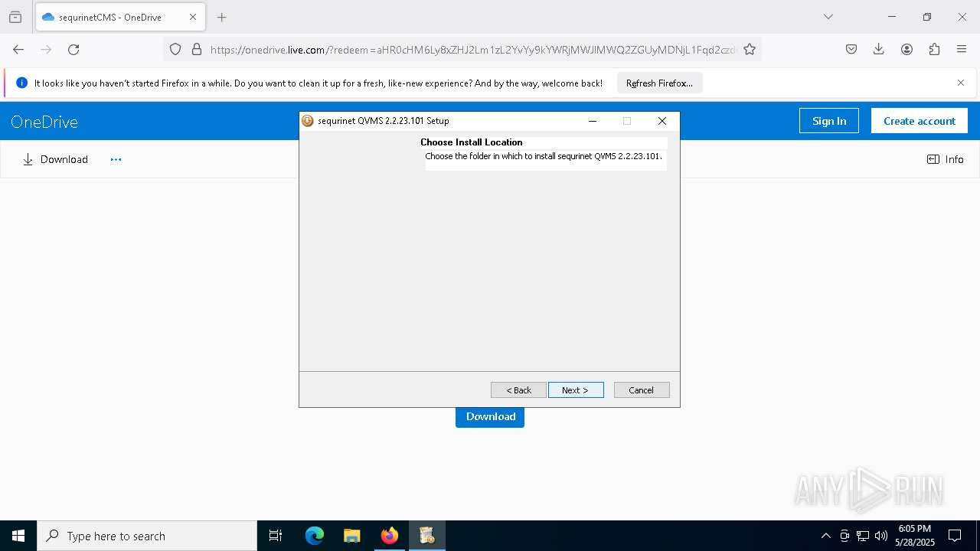This screenshot has width=980, height=551.
Task: List all tabs dropdown arrow
Action: [x=828, y=17]
